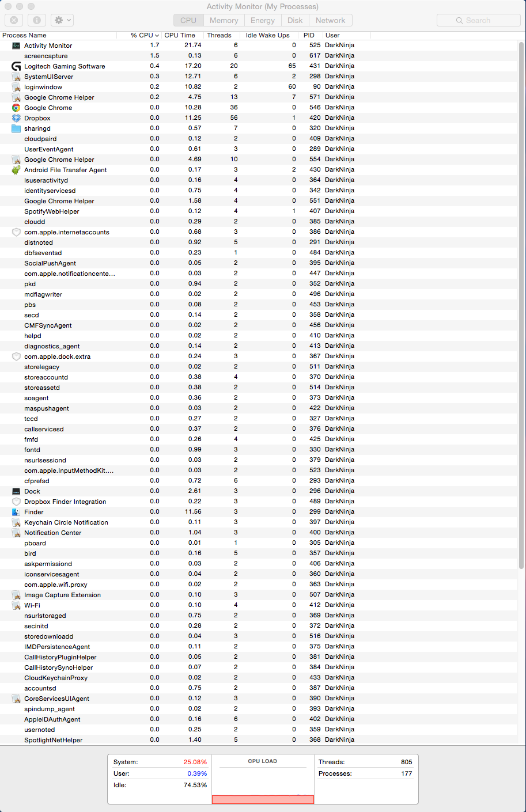This screenshot has height=812, width=526.
Task: Select the IMDPersistenceAgent process row
Action: (259, 647)
